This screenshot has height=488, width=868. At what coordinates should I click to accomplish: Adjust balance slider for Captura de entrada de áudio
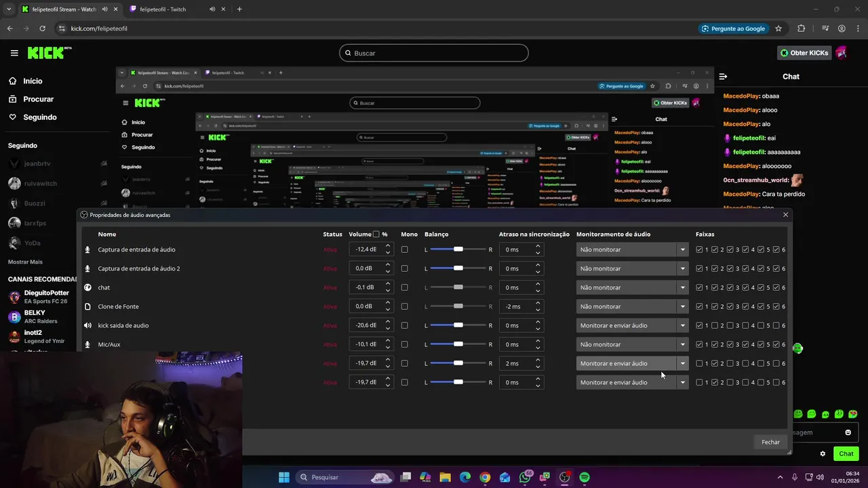point(458,249)
